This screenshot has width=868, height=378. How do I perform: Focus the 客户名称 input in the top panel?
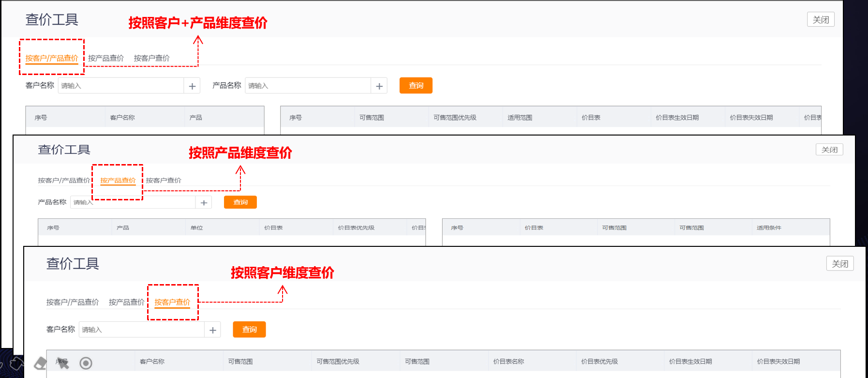pyautogui.click(x=121, y=86)
